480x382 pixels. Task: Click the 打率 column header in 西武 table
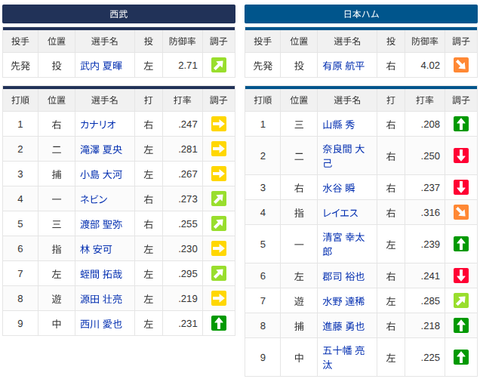[x=182, y=100]
